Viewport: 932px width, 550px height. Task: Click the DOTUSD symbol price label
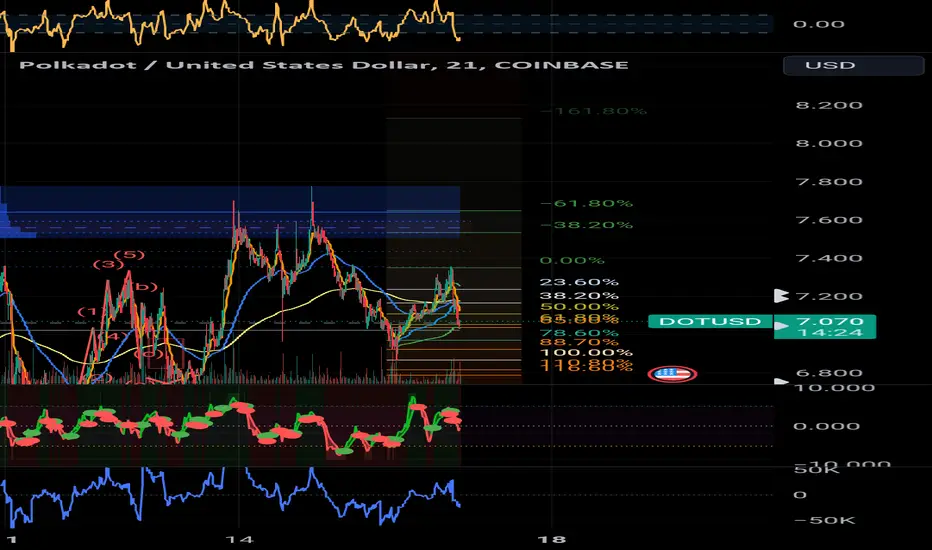pos(710,322)
